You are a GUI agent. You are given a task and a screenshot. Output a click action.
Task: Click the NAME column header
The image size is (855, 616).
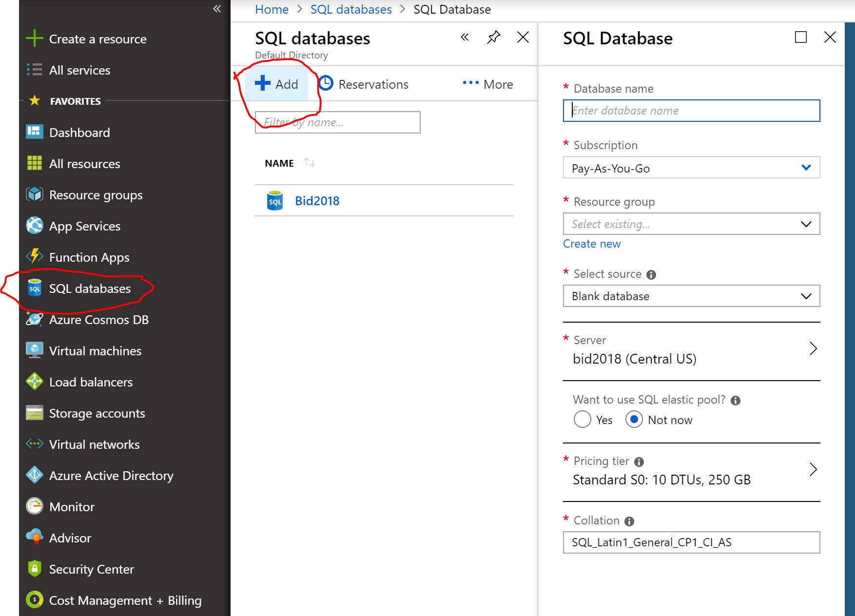point(279,163)
